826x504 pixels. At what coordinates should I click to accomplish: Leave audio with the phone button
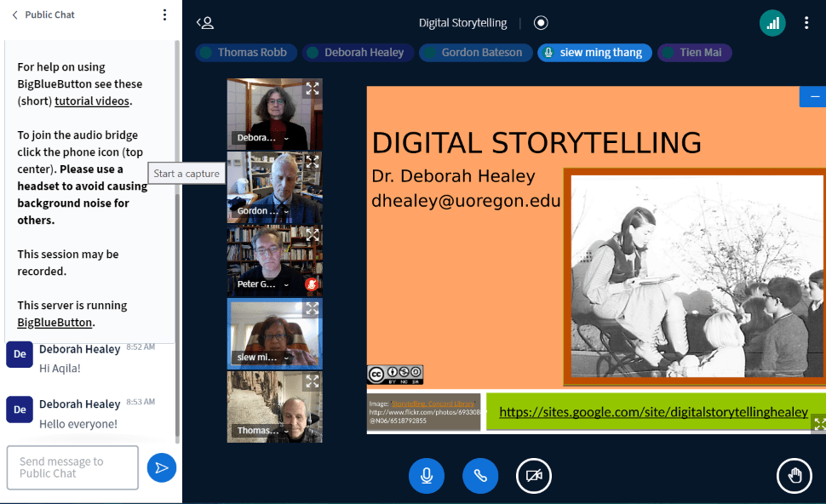click(480, 476)
